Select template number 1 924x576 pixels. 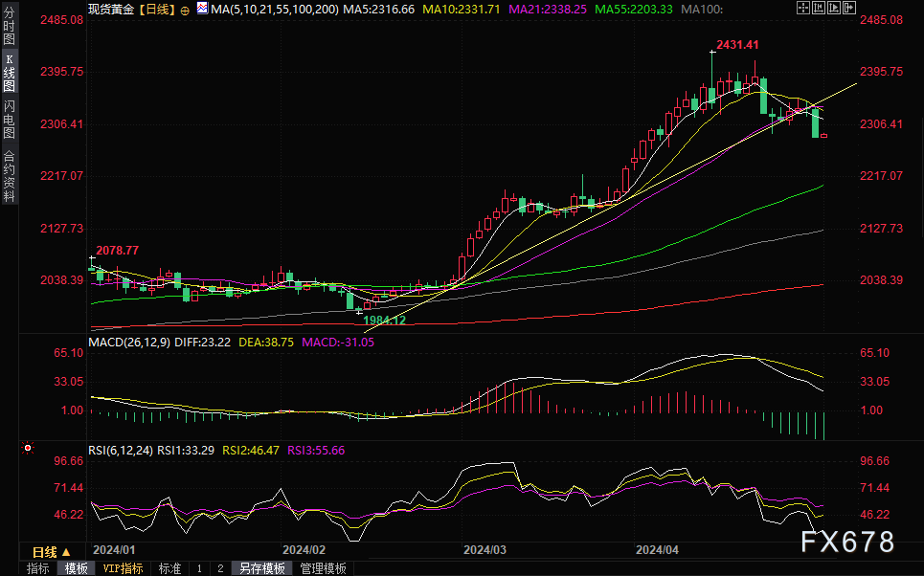[x=199, y=568]
